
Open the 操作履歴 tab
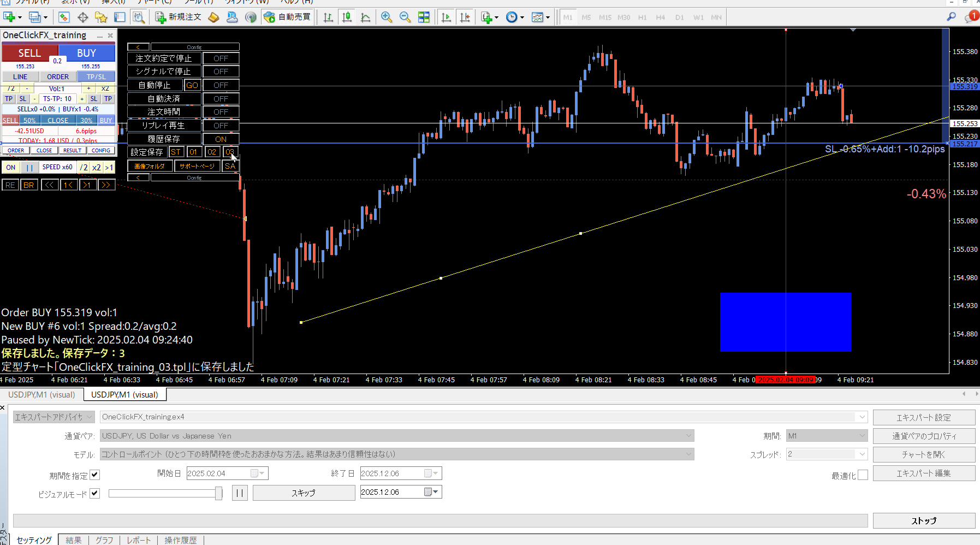coord(180,540)
